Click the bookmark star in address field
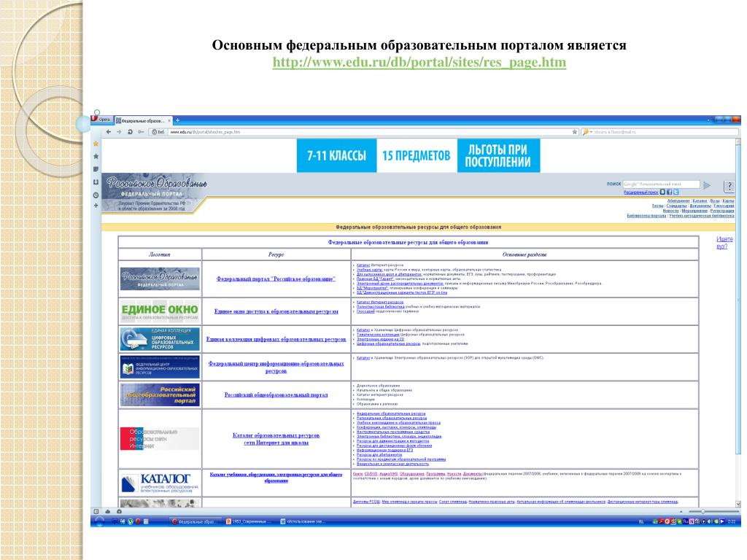This screenshot has height=560, width=747. coord(575,132)
